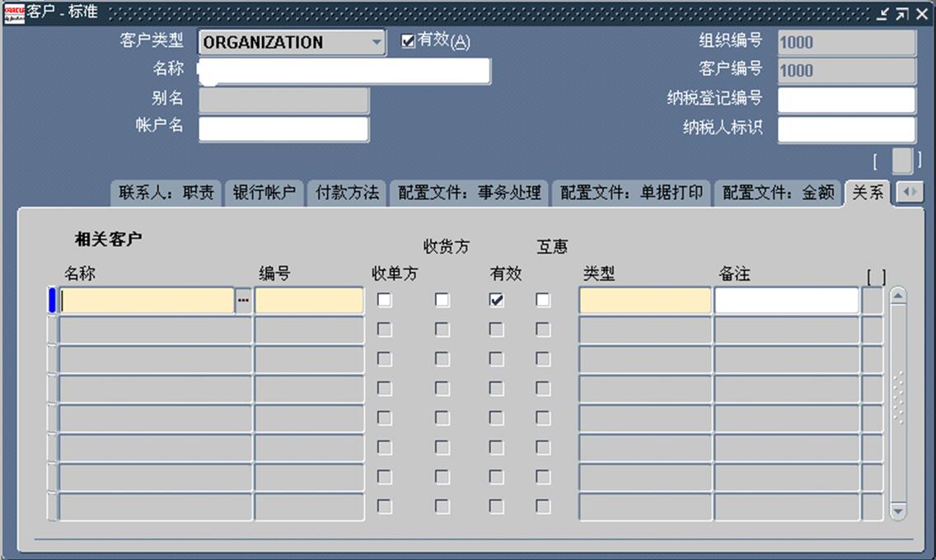The width and height of the screenshot is (936, 560).
Task: Go to the 联系人：职责 tab
Action: (x=166, y=193)
